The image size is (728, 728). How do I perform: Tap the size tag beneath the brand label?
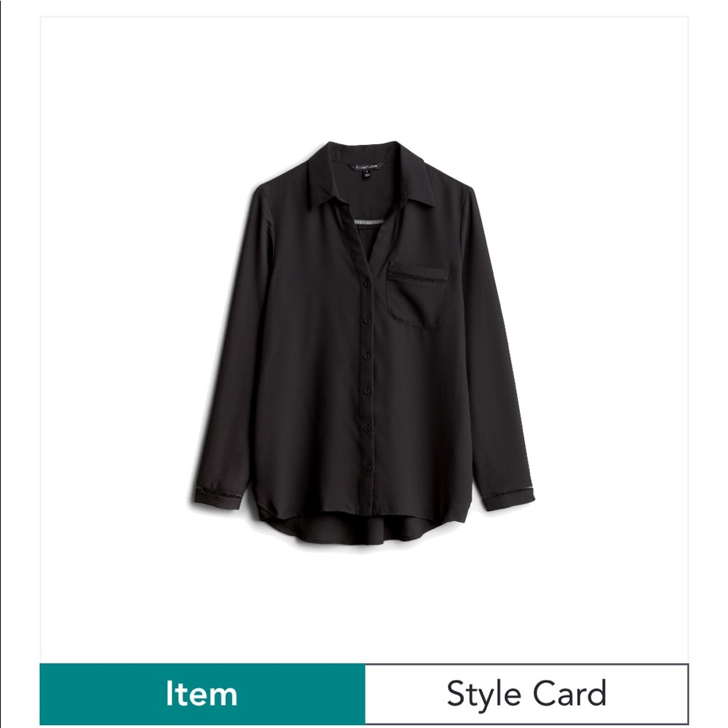(x=367, y=174)
